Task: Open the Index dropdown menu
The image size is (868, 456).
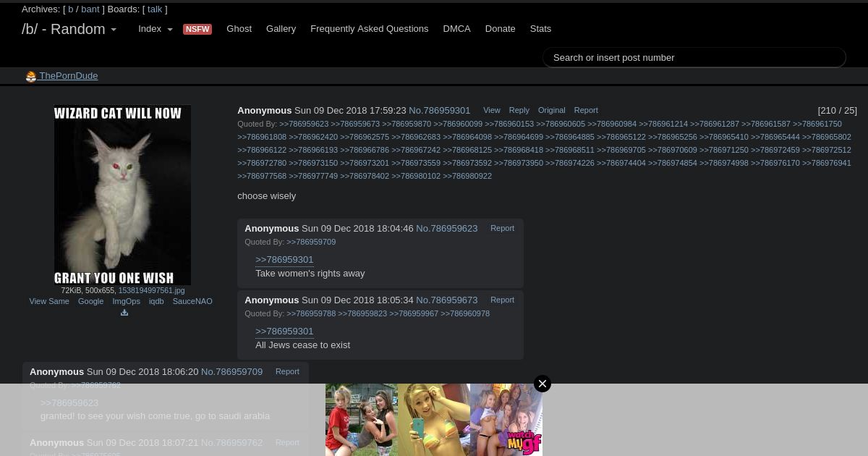Action: [x=156, y=29]
